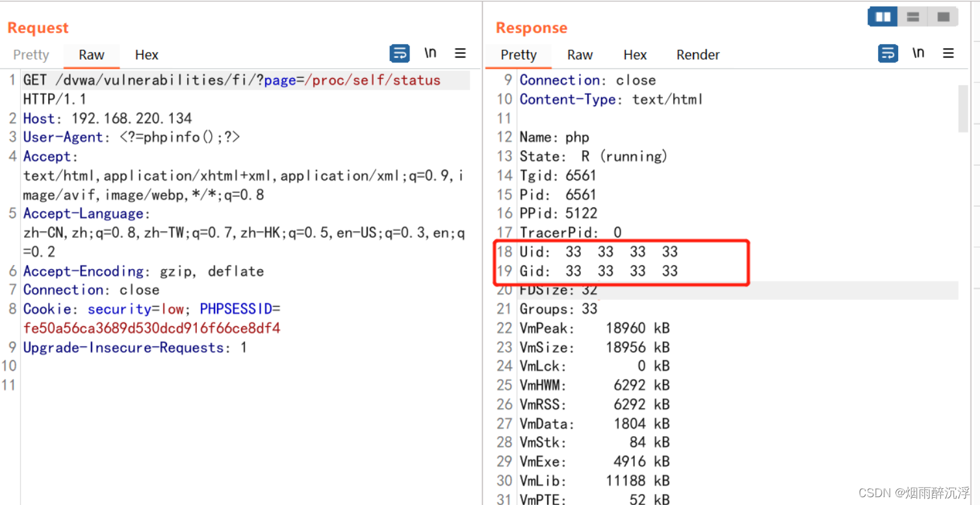
Task: Click the Name: php response line
Action: [x=554, y=137]
